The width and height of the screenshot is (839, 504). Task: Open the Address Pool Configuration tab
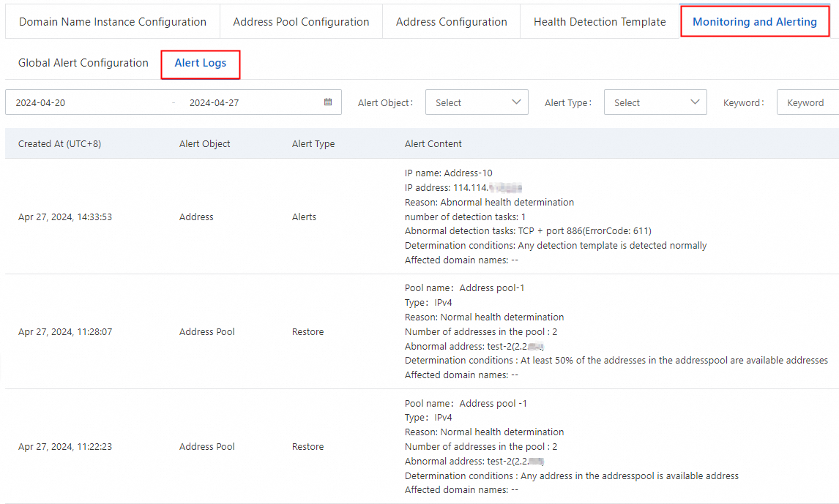(x=301, y=22)
